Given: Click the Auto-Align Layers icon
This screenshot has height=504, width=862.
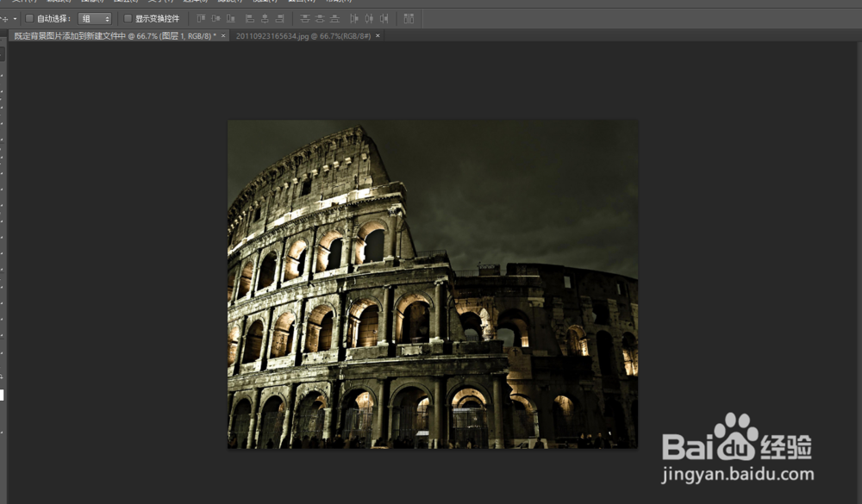Looking at the screenshot, I should (x=409, y=19).
